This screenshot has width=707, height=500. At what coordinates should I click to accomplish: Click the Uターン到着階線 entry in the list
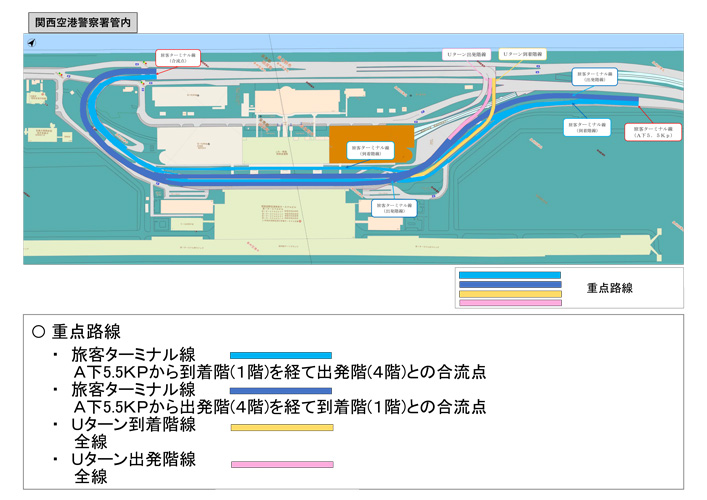click(x=133, y=425)
